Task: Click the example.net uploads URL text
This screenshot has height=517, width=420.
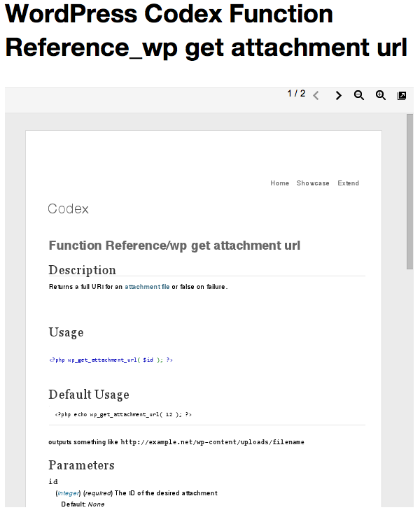Action: pyautogui.click(x=213, y=442)
